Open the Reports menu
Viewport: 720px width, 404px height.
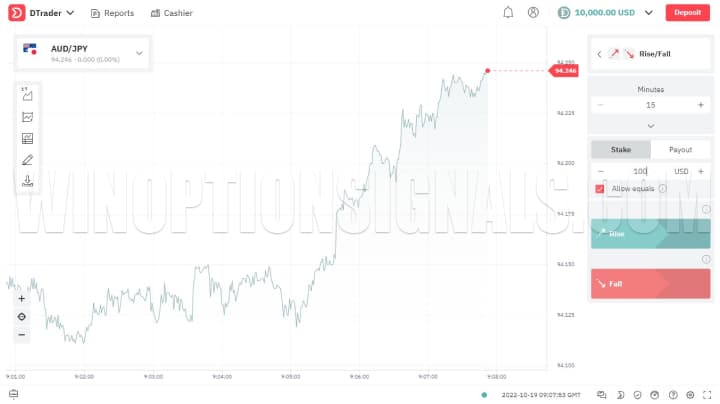(x=111, y=13)
